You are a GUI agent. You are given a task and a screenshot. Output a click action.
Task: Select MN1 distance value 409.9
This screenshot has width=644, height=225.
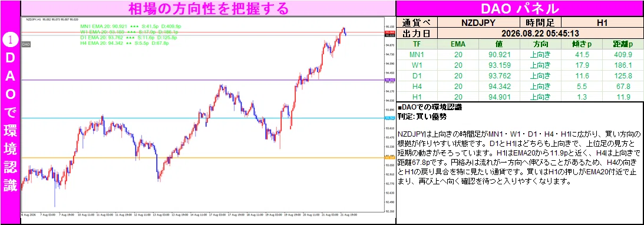(623, 55)
